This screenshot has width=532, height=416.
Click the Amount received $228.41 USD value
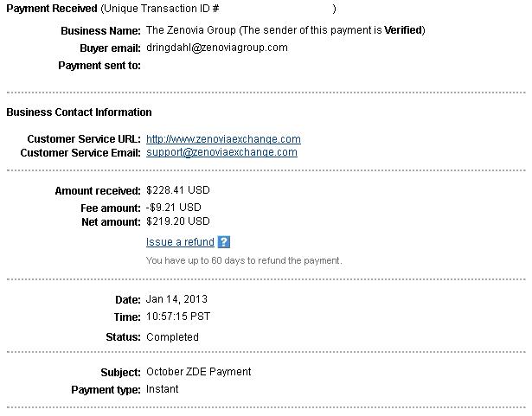click(178, 190)
